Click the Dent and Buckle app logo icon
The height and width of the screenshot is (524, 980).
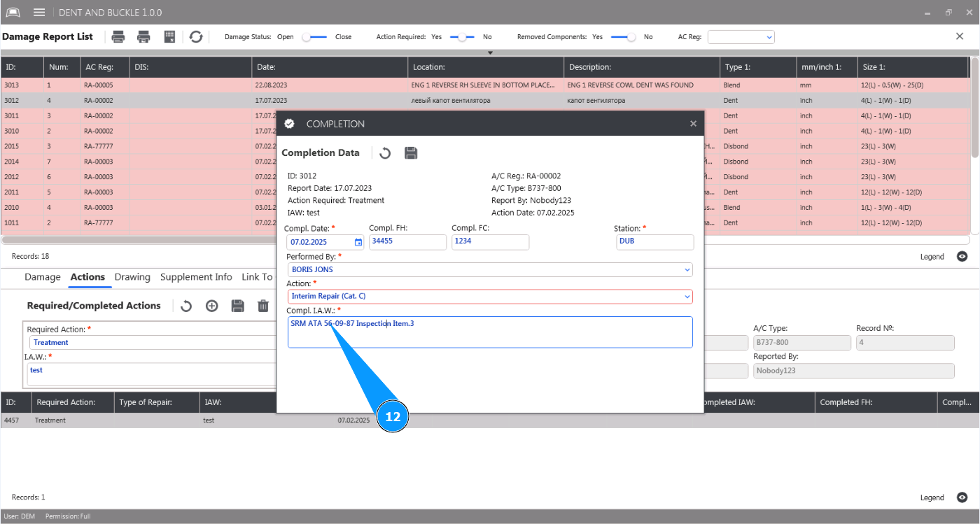pos(13,13)
